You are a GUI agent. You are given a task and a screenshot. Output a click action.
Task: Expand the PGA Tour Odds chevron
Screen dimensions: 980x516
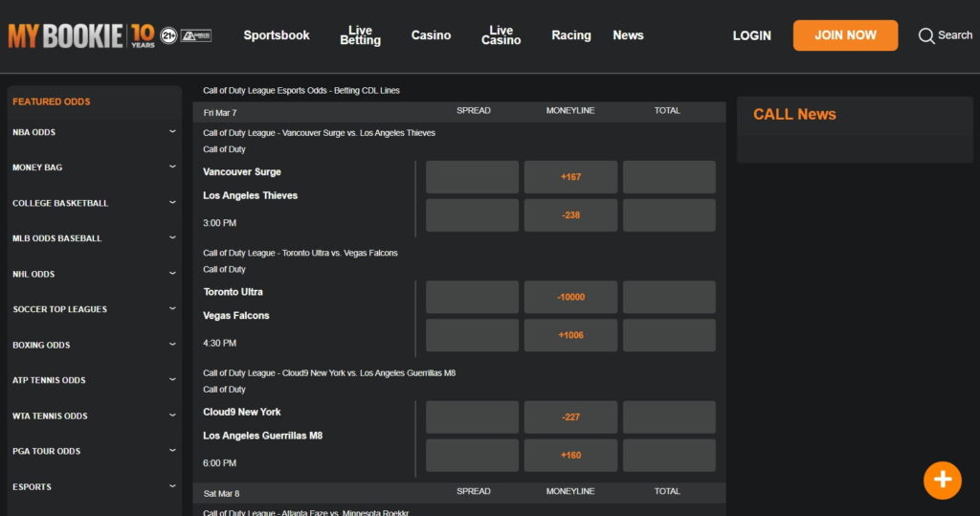click(x=172, y=450)
